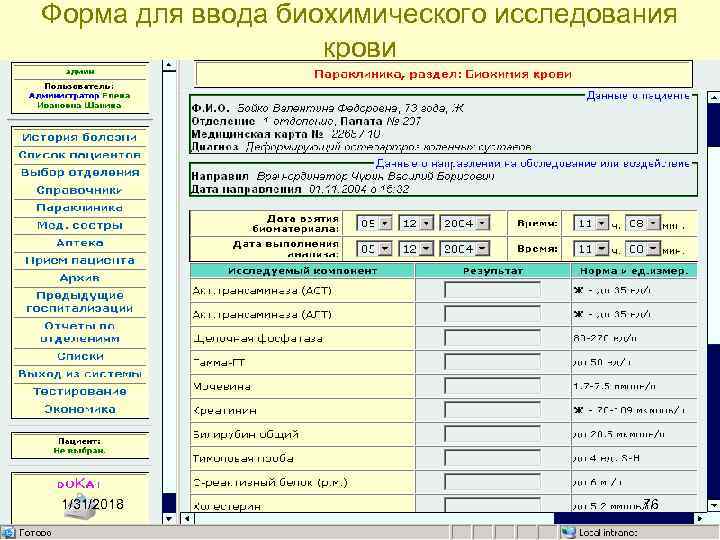Click horizontal scrollbar left arrow

[x=187, y=518]
